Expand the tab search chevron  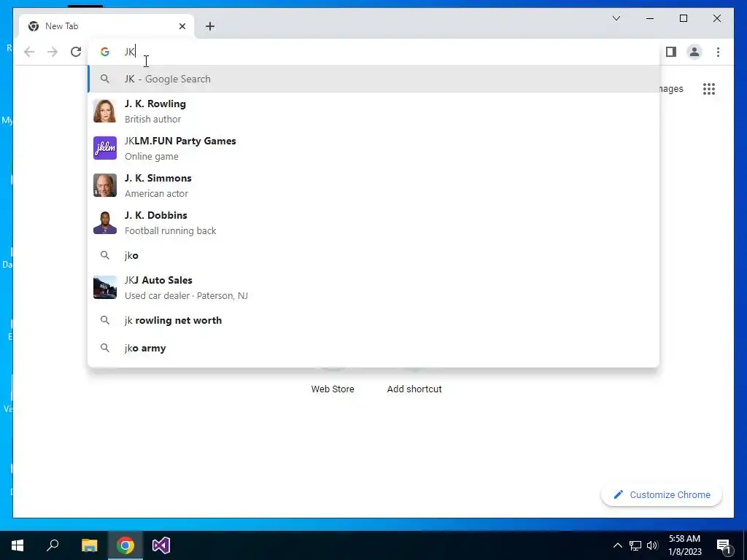click(x=616, y=18)
